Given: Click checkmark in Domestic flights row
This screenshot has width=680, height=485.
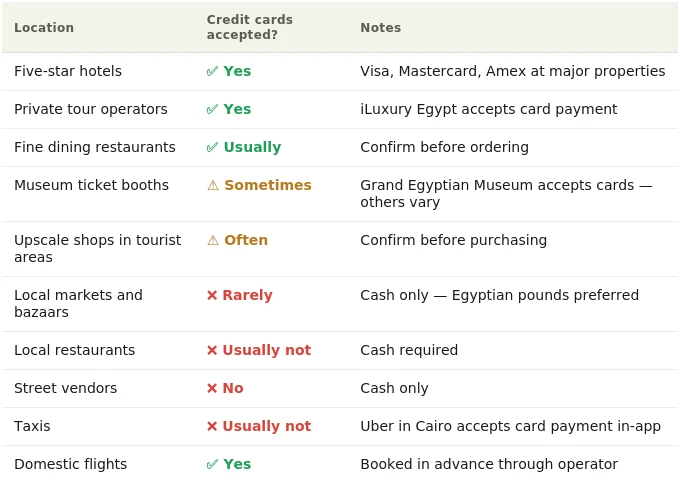Looking at the screenshot, I should pyautogui.click(x=212, y=465).
